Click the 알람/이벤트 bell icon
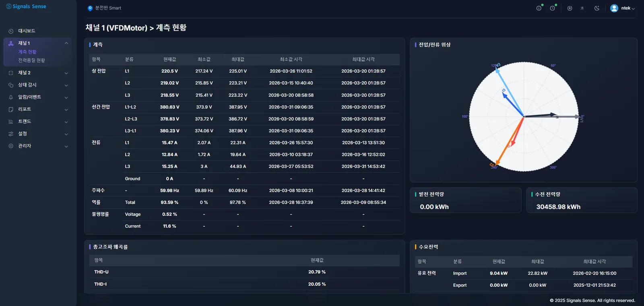 coord(11,97)
